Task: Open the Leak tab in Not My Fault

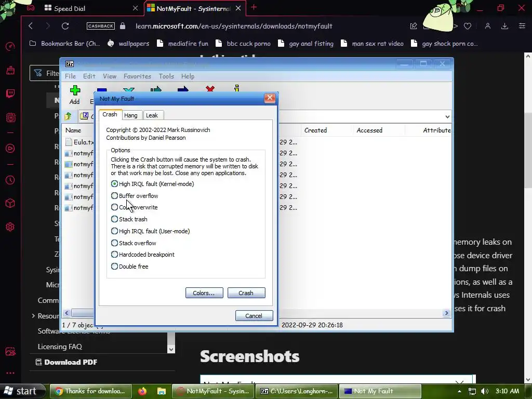Action: (152, 115)
